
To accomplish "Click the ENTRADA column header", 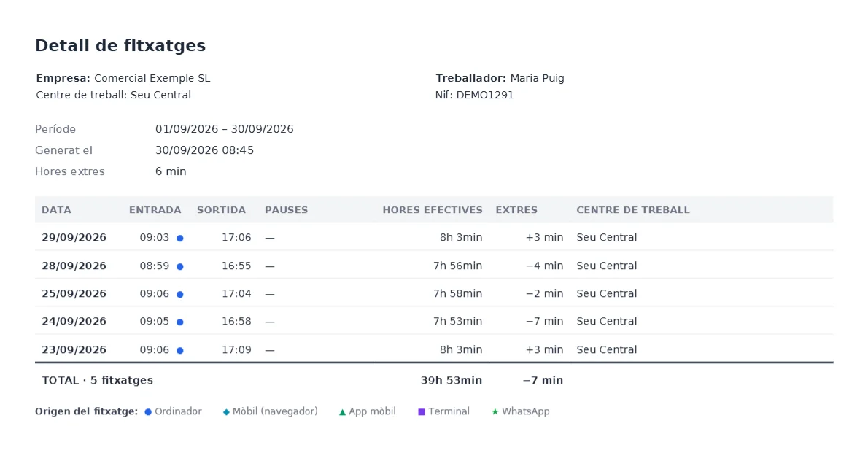I will pyautogui.click(x=155, y=210).
